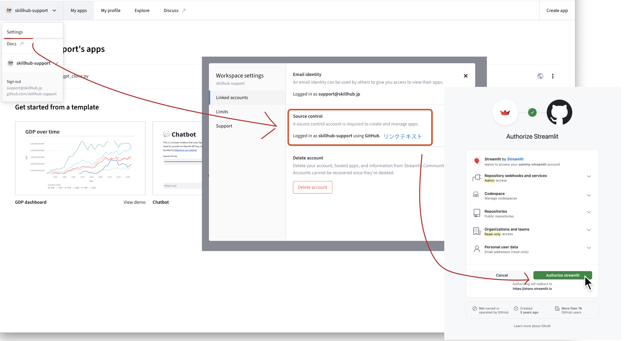Expand Organizations and teams permission chevron
Viewport: 644px width, 341px height.
tap(589, 230)
